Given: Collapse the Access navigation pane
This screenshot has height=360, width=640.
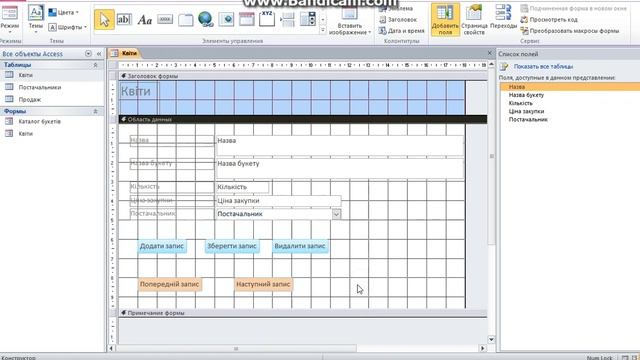Looking at the screenshot, I should click(x=99, y=53).
